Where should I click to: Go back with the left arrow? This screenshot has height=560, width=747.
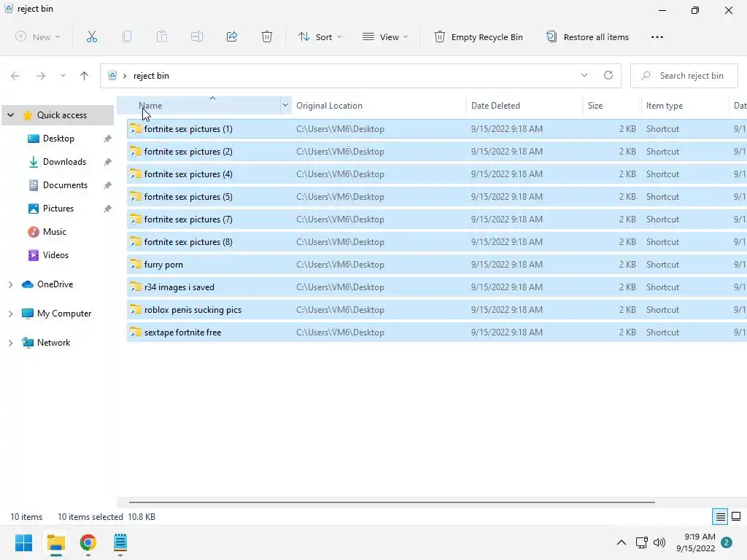pos(15,76)
